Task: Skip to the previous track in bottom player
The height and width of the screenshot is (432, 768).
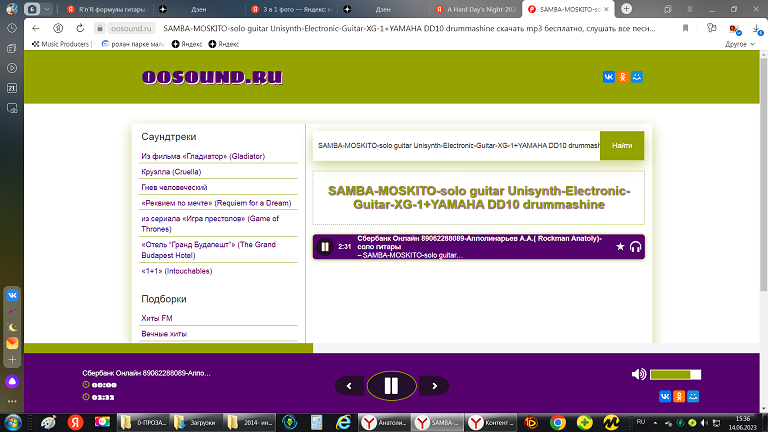Action: point(349,386)
